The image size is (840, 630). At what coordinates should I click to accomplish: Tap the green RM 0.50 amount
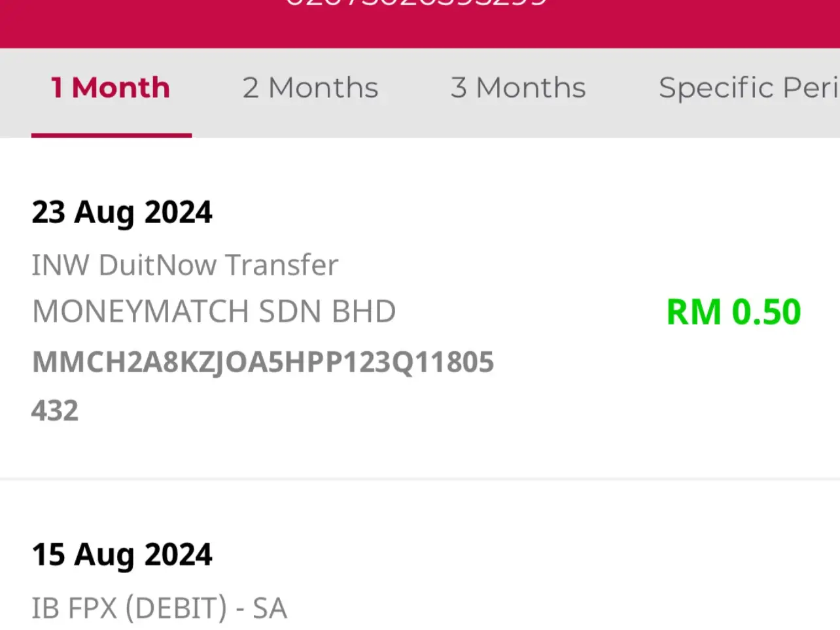point(733,311)
